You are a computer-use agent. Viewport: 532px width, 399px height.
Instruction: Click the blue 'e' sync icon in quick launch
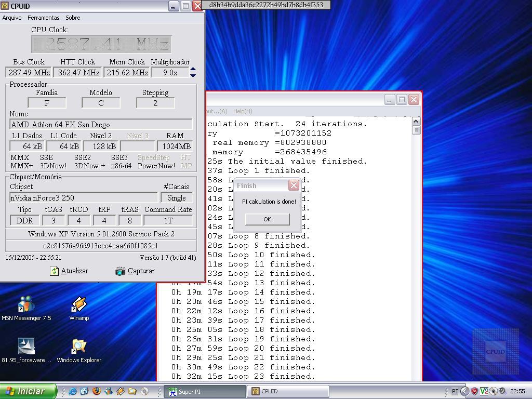pos(85,391)
